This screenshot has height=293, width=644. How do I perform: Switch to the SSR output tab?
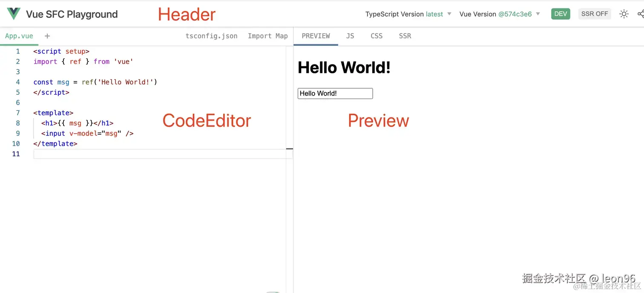pos(405,36)
